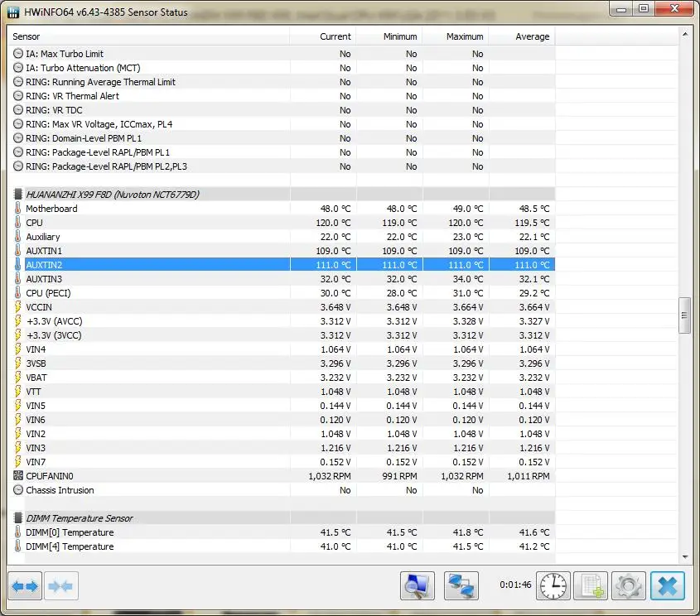The image size is (700, 616).
Task: Click the Current column header
Action: point(336,36)
